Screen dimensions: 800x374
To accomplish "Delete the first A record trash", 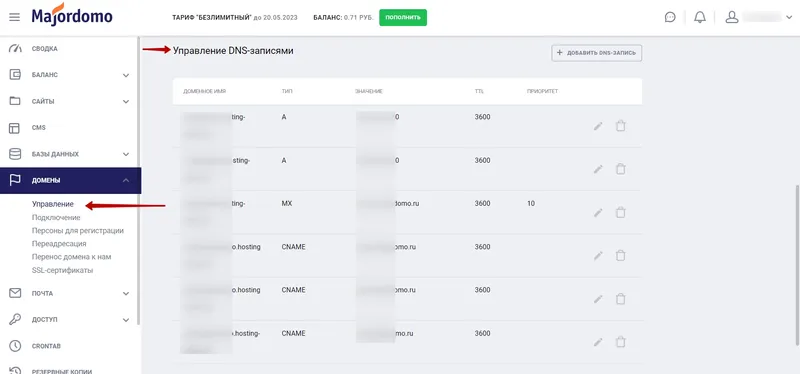I will click(x=620, y=126).
